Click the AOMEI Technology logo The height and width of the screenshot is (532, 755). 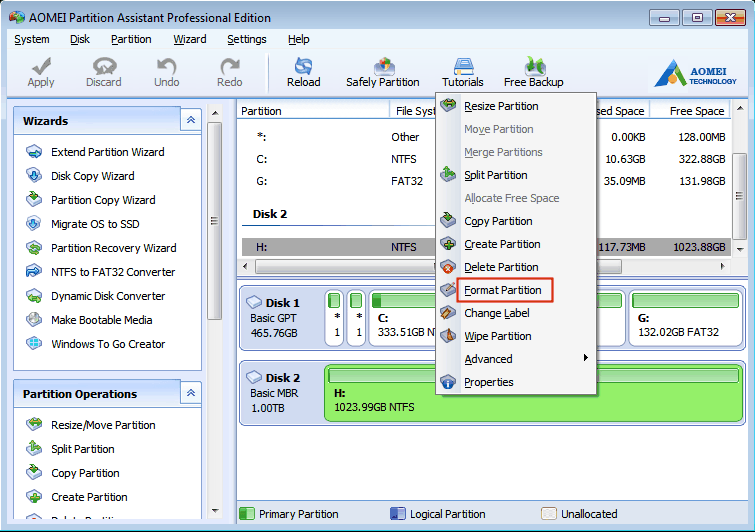[x=695, y=74]
